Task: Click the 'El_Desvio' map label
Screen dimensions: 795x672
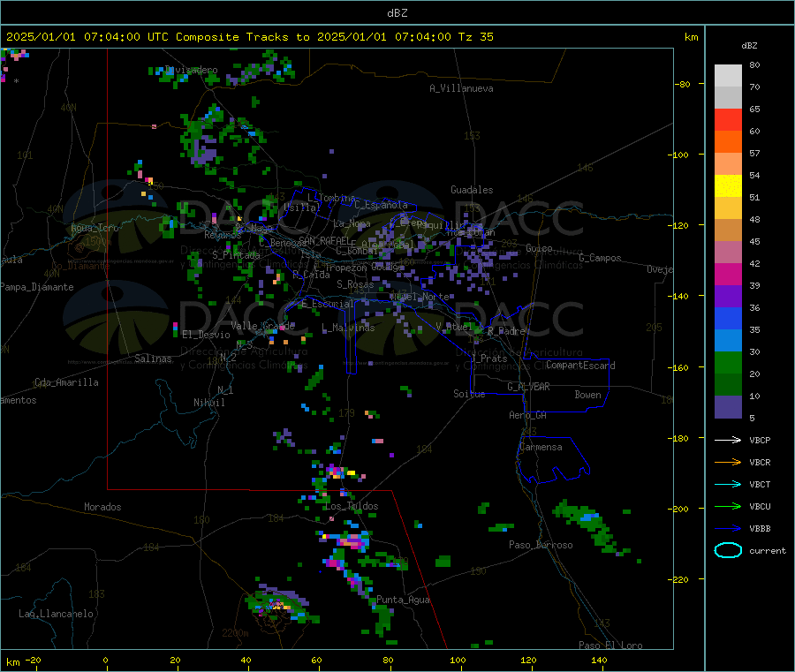Action: pyautogui.click(x=206, y=335)
